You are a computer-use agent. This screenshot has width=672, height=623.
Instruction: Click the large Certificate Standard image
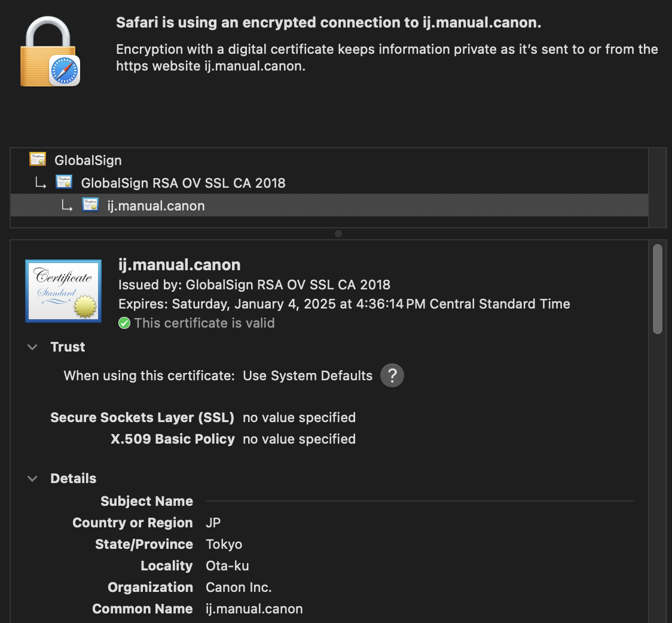pos(63,291)
